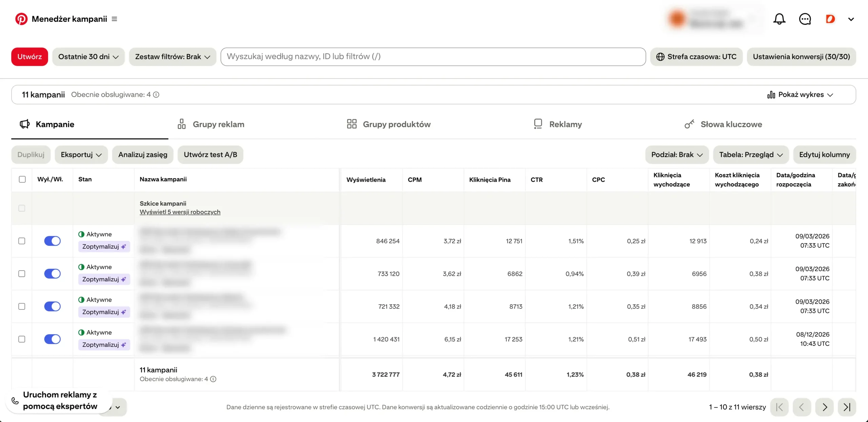Screen dimensions: 868x422
Task: Go to the next page arrow
Action: pyautogui.click(x=825, y=407)
